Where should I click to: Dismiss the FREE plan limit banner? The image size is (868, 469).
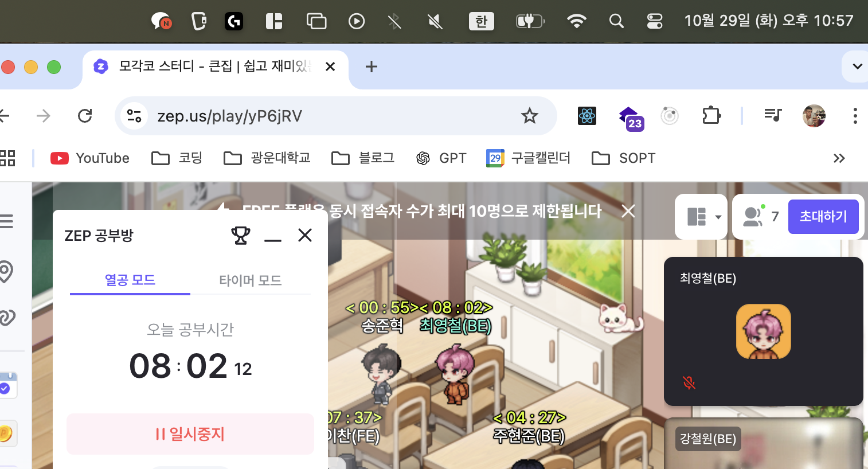[x=628, y=211]
